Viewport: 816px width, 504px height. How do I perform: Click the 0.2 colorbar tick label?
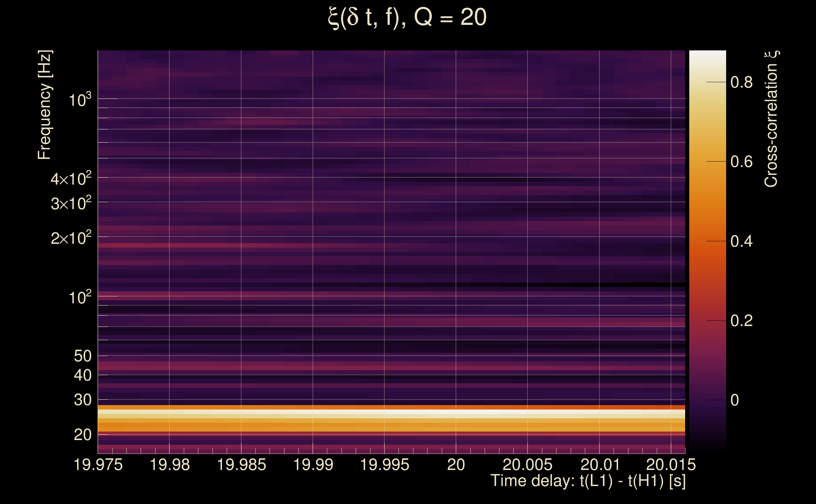[741, 321]
